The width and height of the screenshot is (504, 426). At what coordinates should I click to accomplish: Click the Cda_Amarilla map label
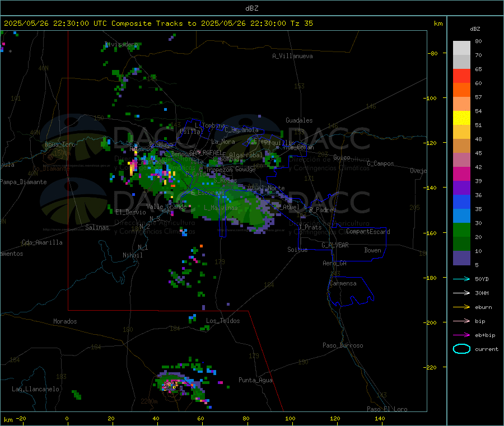pyautogui.click(x=42, y=242)
